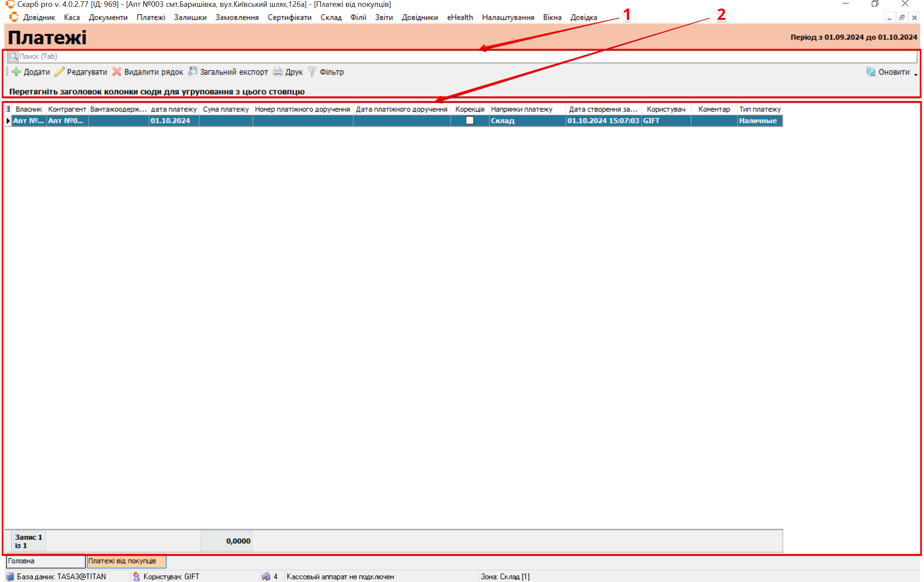Click the funnel Фільтр icon
The height and width of the screenshot is (582, 924).
pos(312,72)
